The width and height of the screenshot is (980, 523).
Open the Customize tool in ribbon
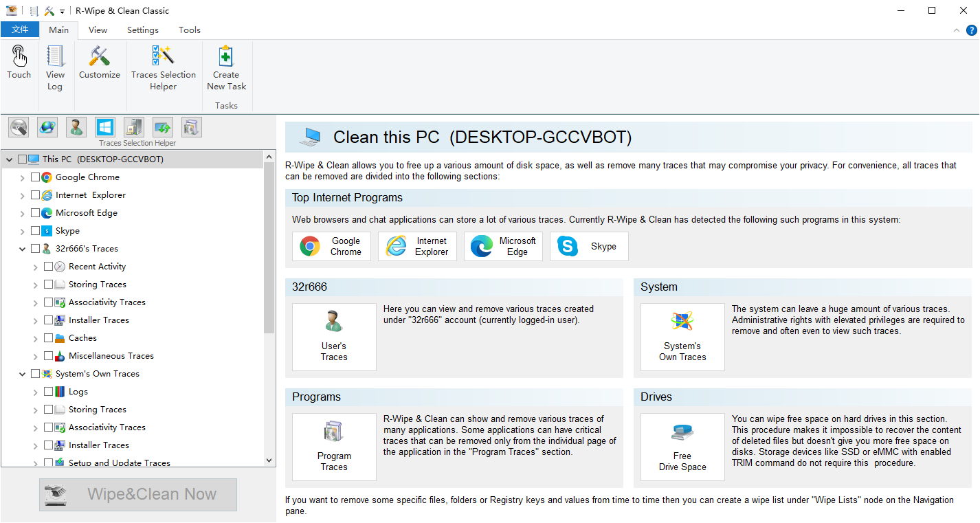(100, 63)
